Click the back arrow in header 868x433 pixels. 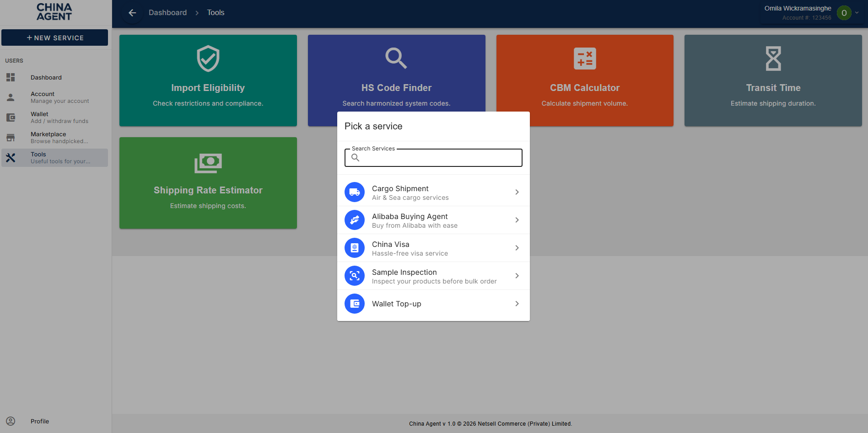click(x=132, y=13)
